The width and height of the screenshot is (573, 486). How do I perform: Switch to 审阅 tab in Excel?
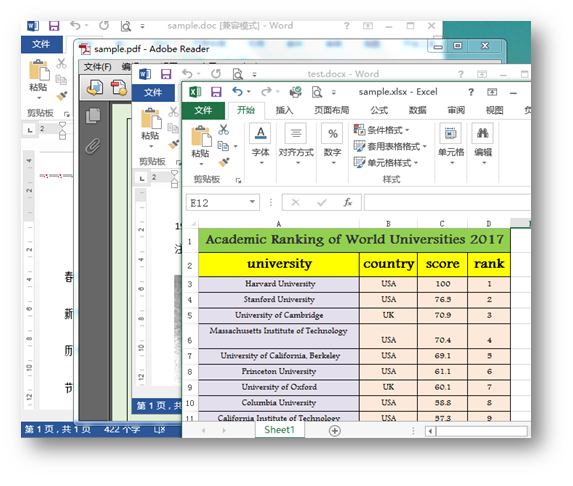point(456,110)
